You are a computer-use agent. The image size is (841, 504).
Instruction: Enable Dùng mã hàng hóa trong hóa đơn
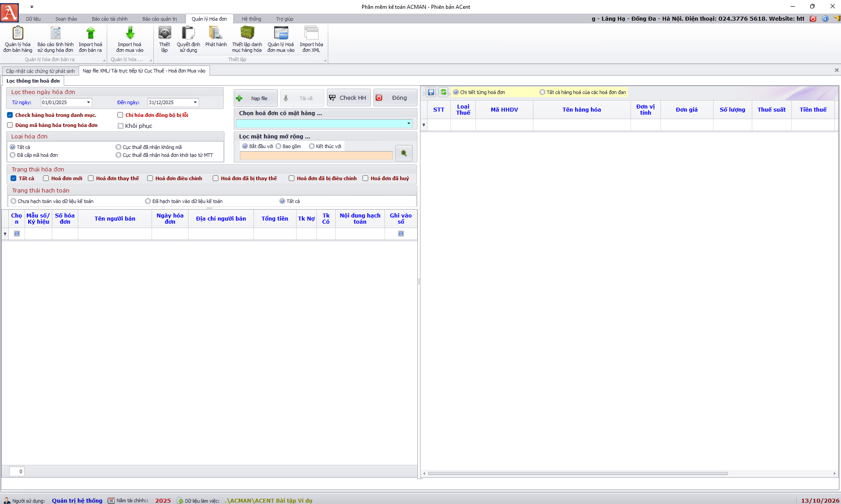click(10, 125)
